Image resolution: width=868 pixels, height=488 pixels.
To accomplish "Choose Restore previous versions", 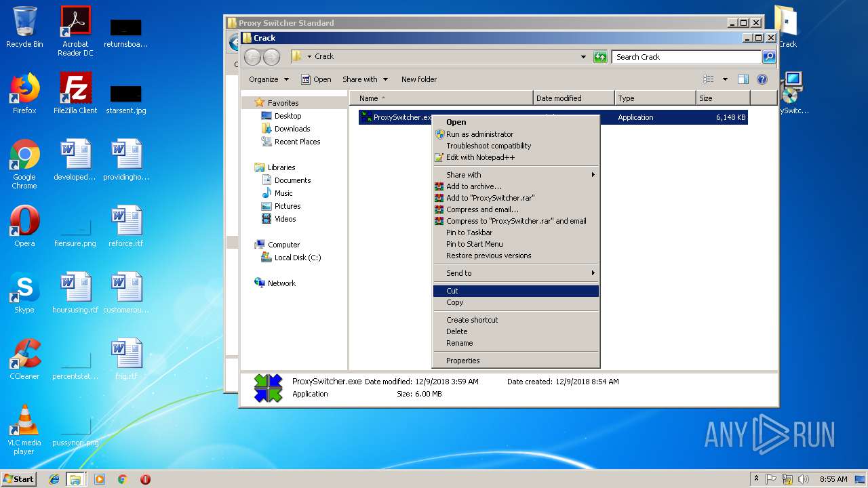I will pos(516,256).
